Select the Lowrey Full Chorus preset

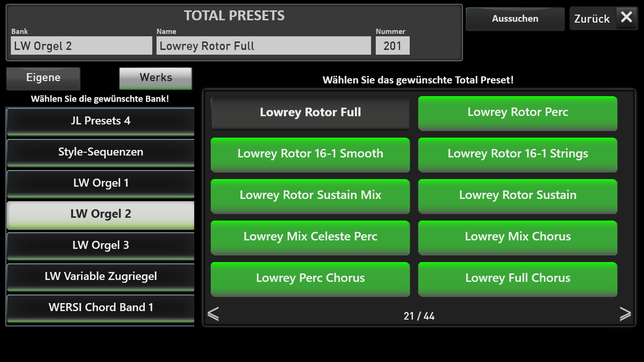[x=518, y=279]
